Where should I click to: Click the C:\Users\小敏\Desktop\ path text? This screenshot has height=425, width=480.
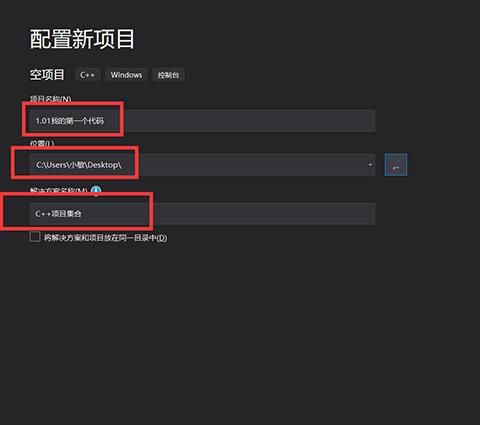pos(79,165)
